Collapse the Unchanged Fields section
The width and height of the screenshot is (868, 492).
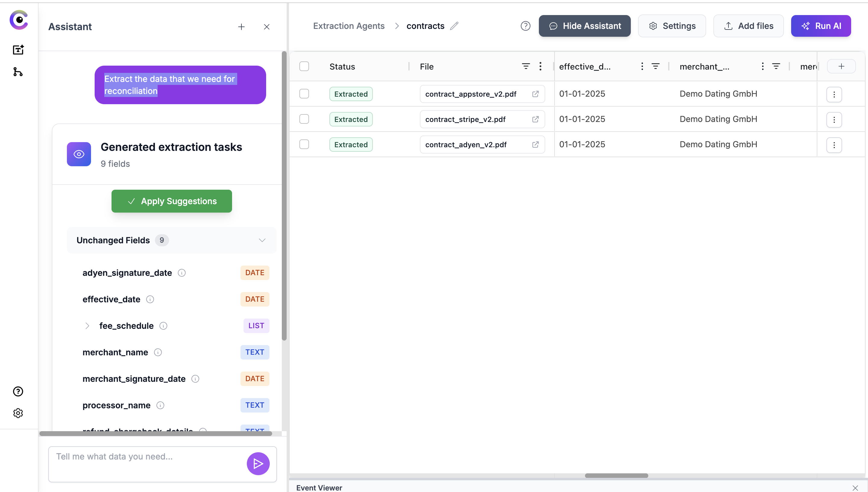tap(262, 240)
